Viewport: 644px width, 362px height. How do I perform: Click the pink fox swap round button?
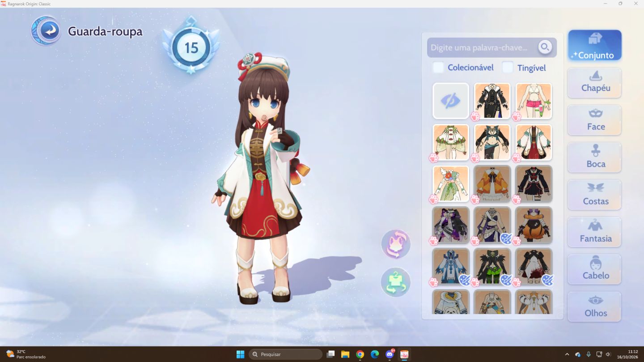(x=396, y=244)
